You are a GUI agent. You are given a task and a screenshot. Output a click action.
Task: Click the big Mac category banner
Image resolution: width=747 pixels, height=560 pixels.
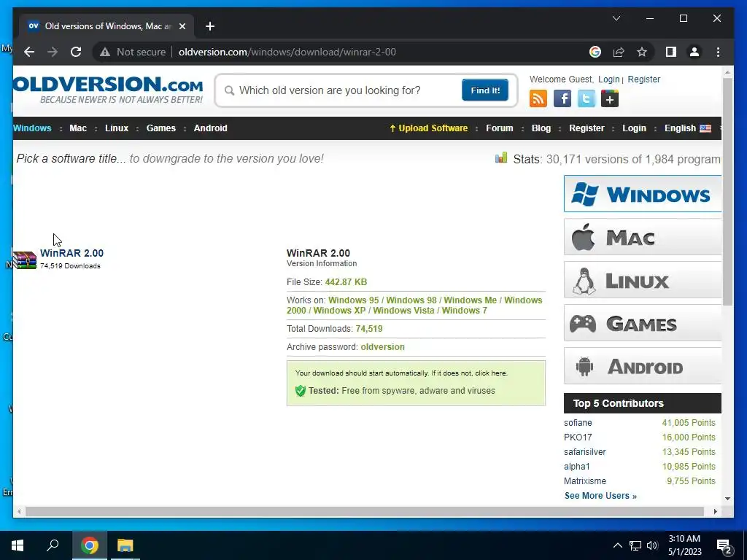(x=642, y=237)
